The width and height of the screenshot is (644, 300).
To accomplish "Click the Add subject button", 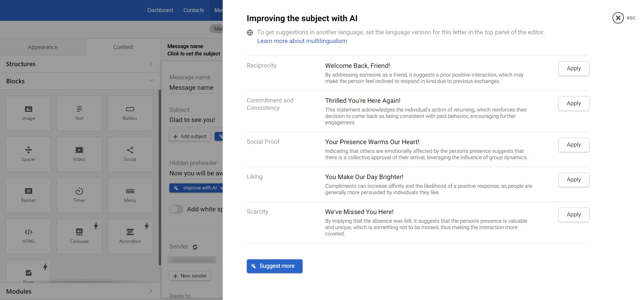I will (x=190, y=136).
